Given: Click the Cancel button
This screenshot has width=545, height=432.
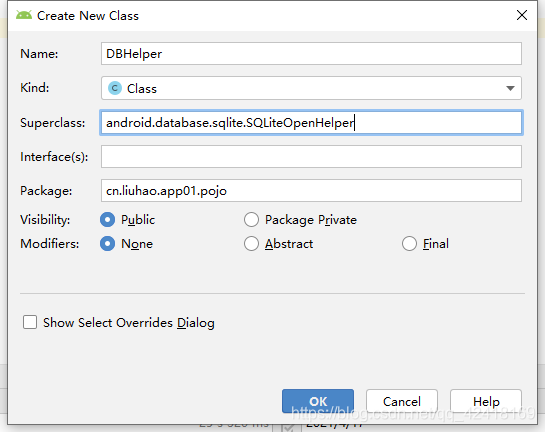Looking at the screenshot, I should tap(402, 401).
